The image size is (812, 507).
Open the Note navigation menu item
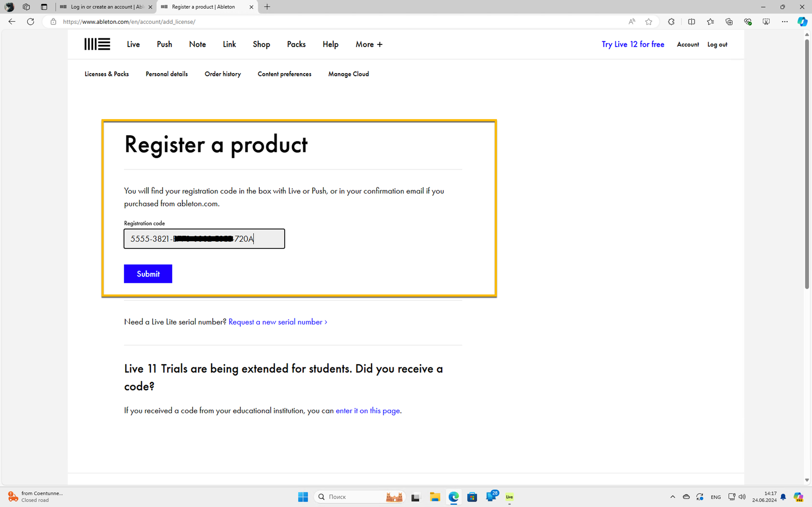[198, 44]
